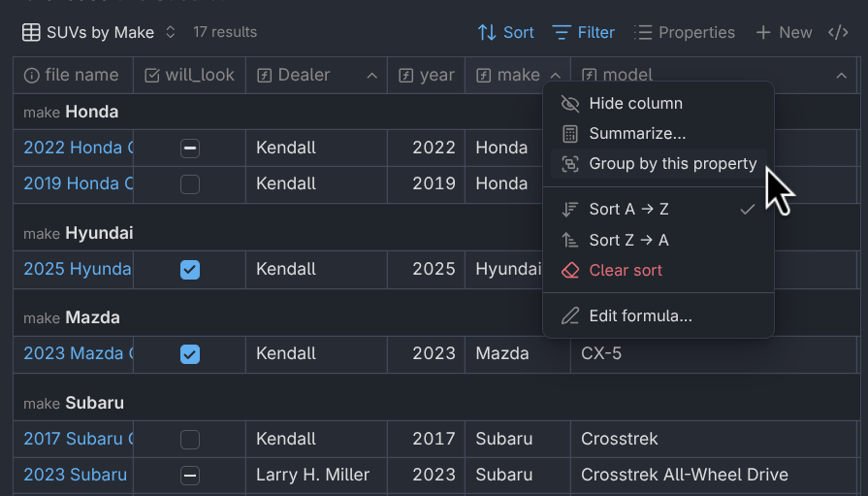Viewport: 868px width, 496px height.
Task: Select the Sort Z → A option
Action: [x=628, y=240]
